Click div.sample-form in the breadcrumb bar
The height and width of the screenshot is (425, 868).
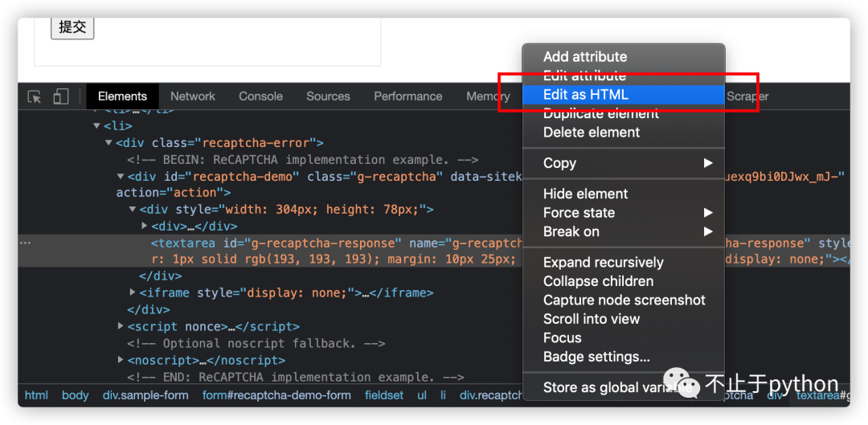145,395
